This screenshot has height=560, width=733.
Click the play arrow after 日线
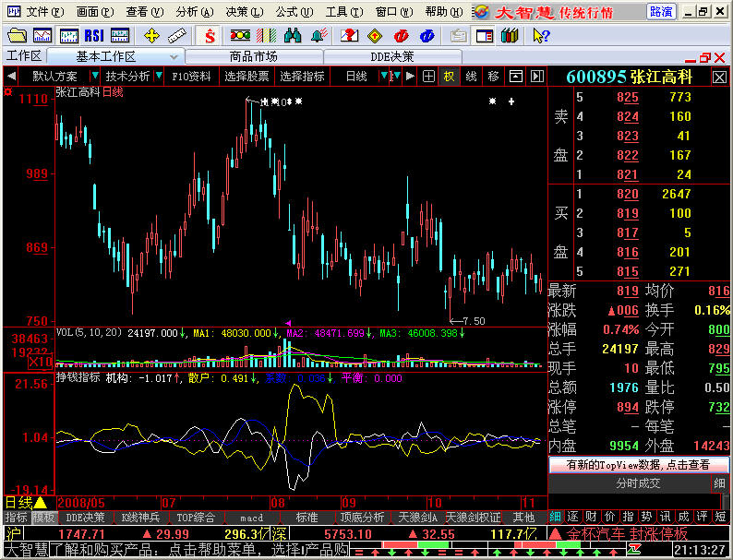410,77
